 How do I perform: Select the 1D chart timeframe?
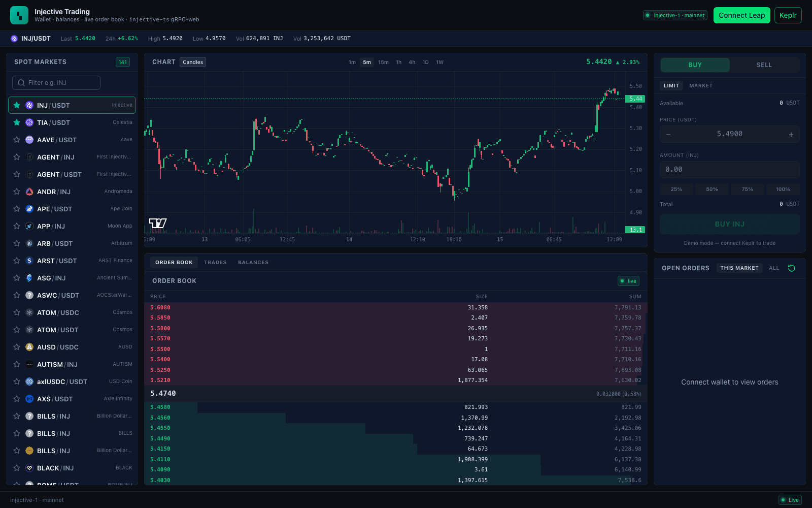(426, 62)
